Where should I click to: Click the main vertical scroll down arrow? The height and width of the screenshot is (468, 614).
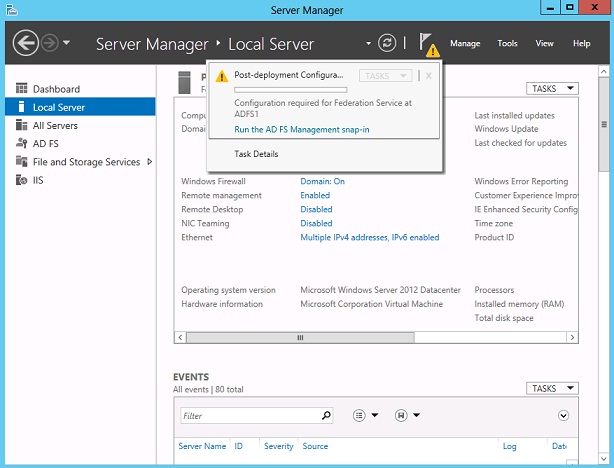click(x=604, y=459)
